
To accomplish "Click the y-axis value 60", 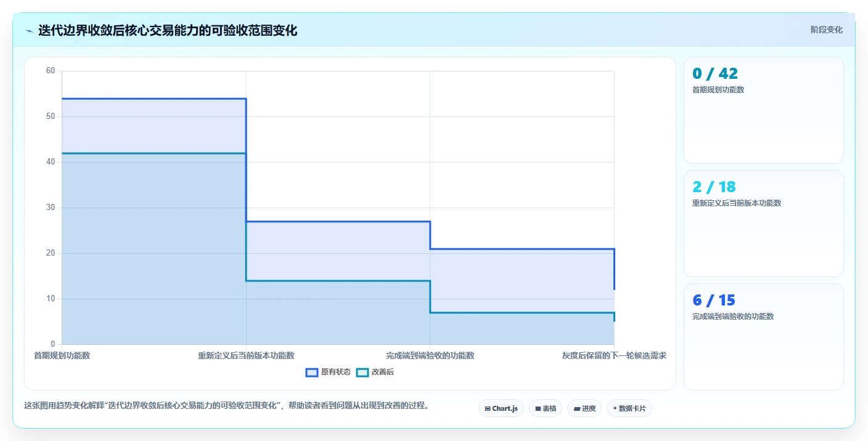I will (51, 71).
